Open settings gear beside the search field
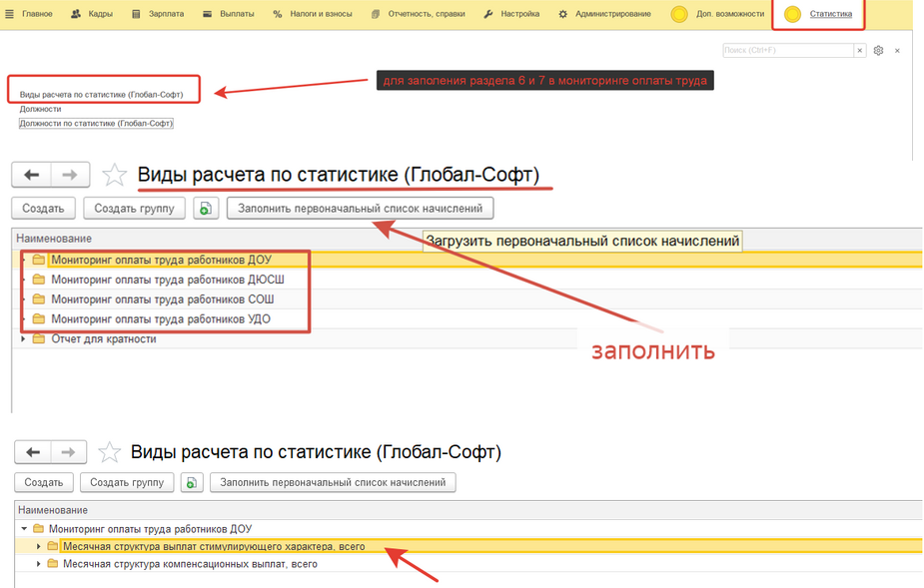Viewport: 924px width, 588px height. [x=878, y=50]
